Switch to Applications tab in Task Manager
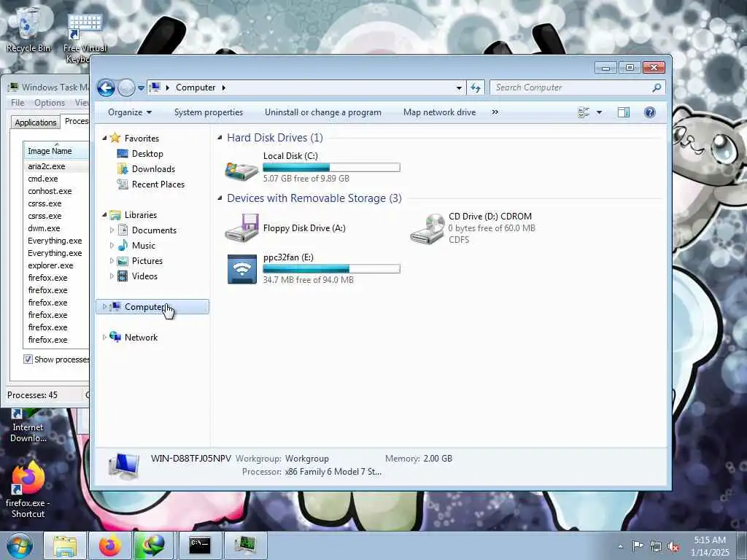 [35, 122]
